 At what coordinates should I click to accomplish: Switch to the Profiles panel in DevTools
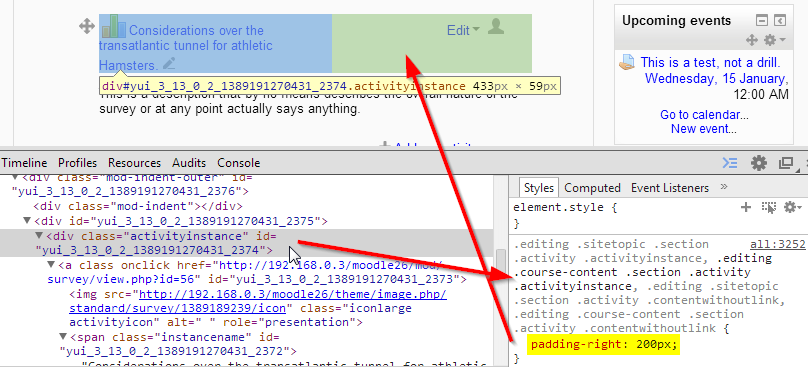(77, 163)
